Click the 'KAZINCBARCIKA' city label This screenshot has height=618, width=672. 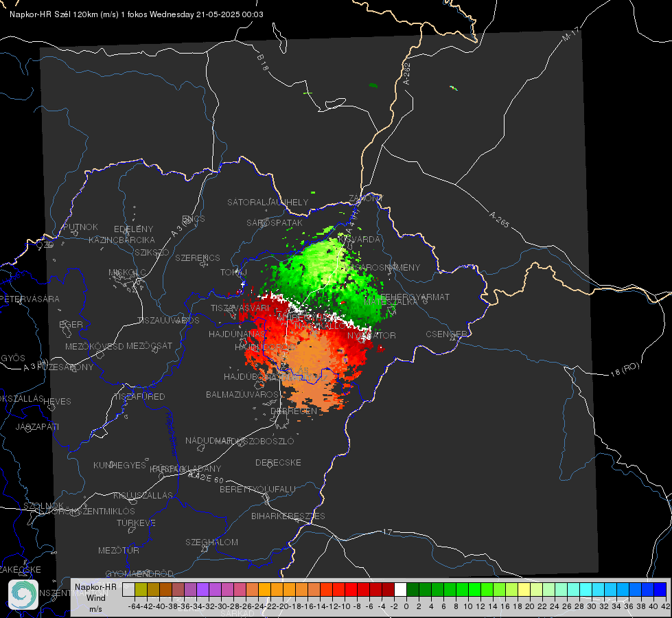pos(121,240)
